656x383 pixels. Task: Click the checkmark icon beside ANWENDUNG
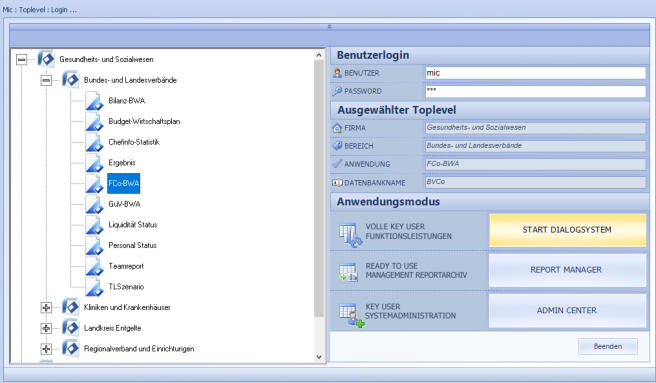click(x=337, y=164)
